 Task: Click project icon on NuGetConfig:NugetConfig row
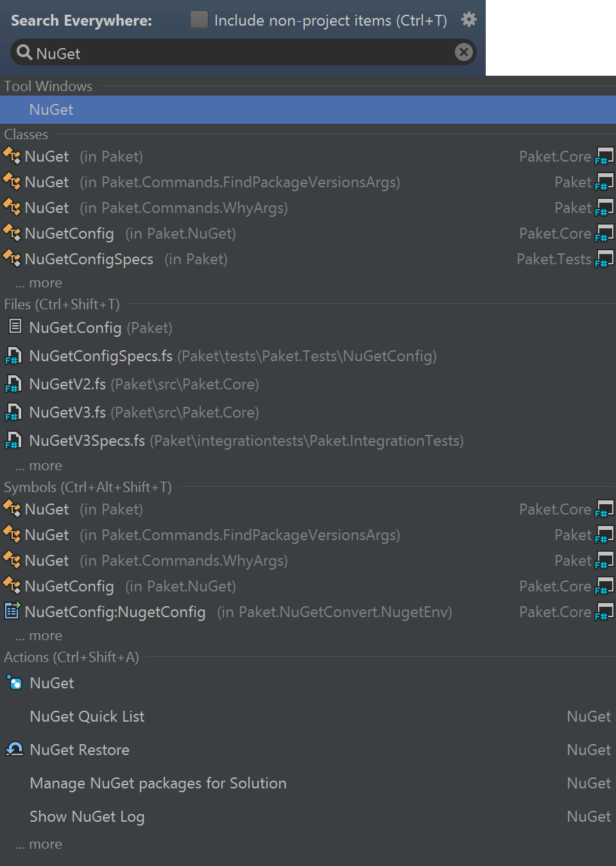[x=604, y=611]
